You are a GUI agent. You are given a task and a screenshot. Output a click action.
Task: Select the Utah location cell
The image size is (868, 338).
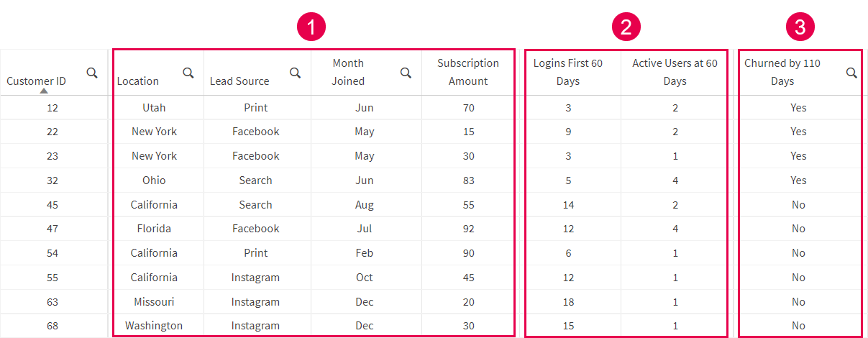click(154, 108)
